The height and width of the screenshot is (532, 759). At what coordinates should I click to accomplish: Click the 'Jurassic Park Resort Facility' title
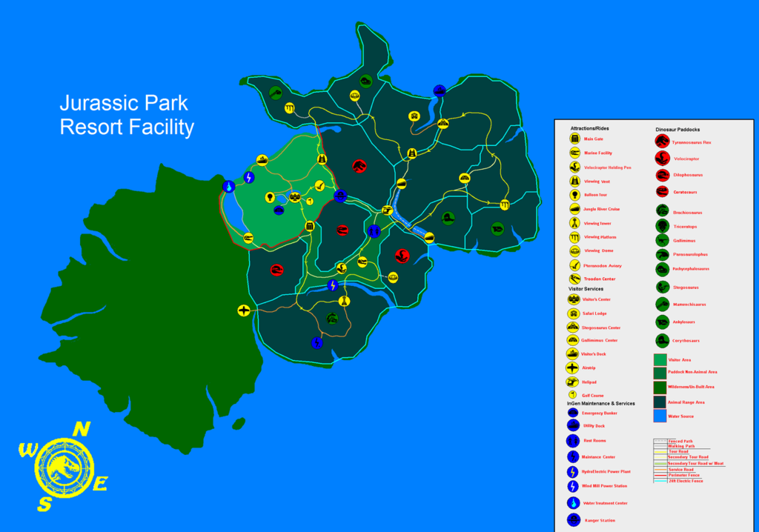[x=127, y=115]
